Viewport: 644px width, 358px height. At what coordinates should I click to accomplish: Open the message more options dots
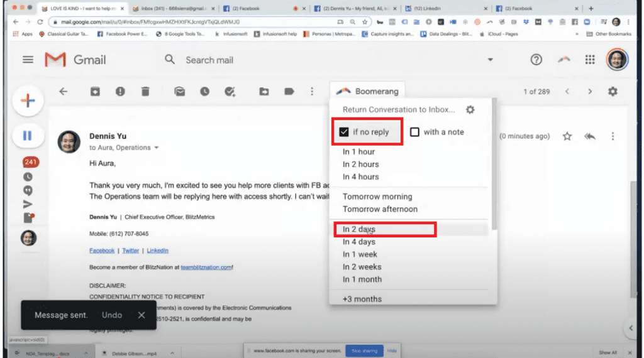(613, 136)
